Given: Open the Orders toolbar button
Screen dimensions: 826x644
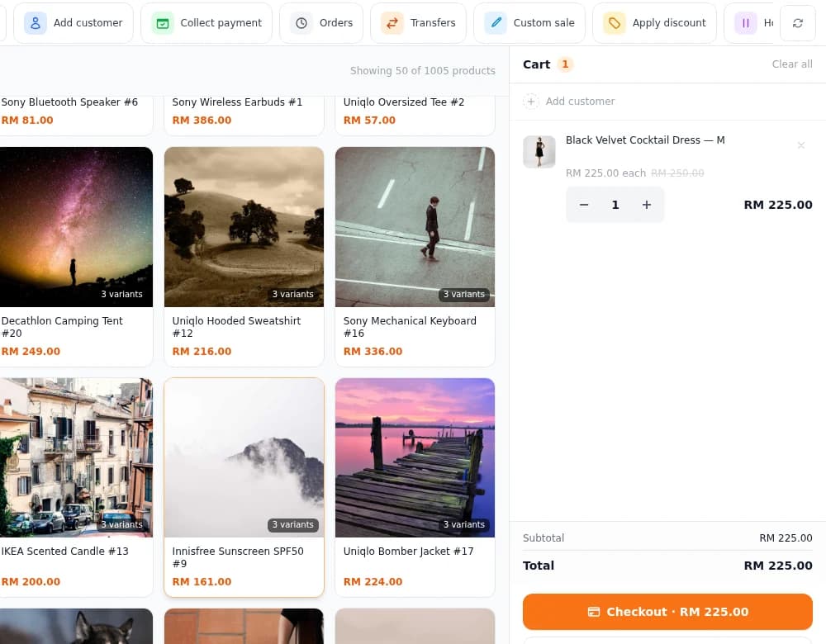Looking at the screenshot, I should coord(321,23).
